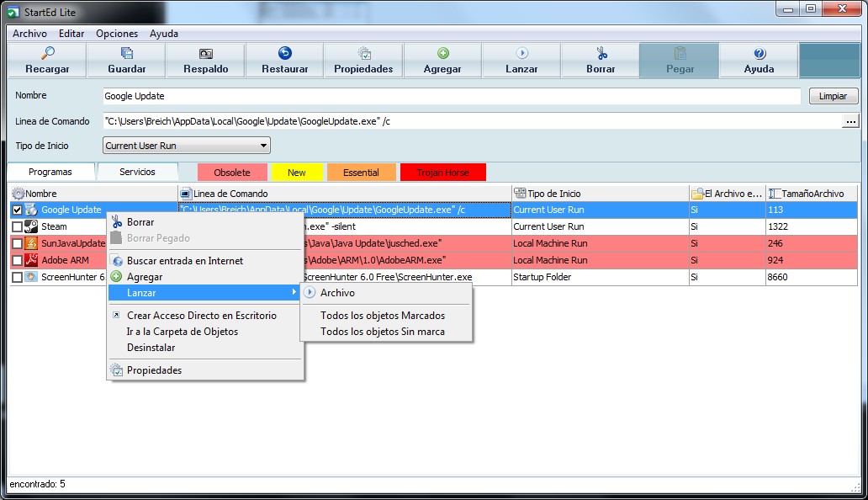Viewport: 868px width, 500px height.
Task: Uncheck the Google Update checkbox
Action: (17, 210)
